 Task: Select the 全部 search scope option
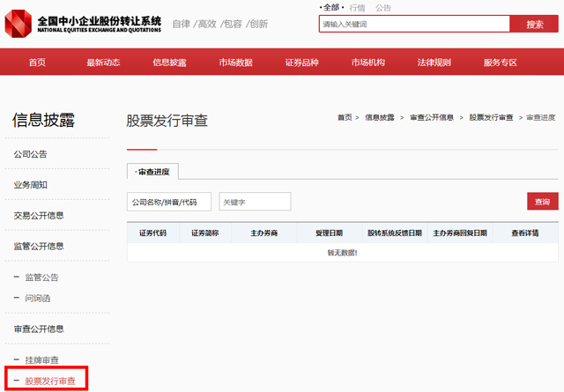tap(330, 7)
